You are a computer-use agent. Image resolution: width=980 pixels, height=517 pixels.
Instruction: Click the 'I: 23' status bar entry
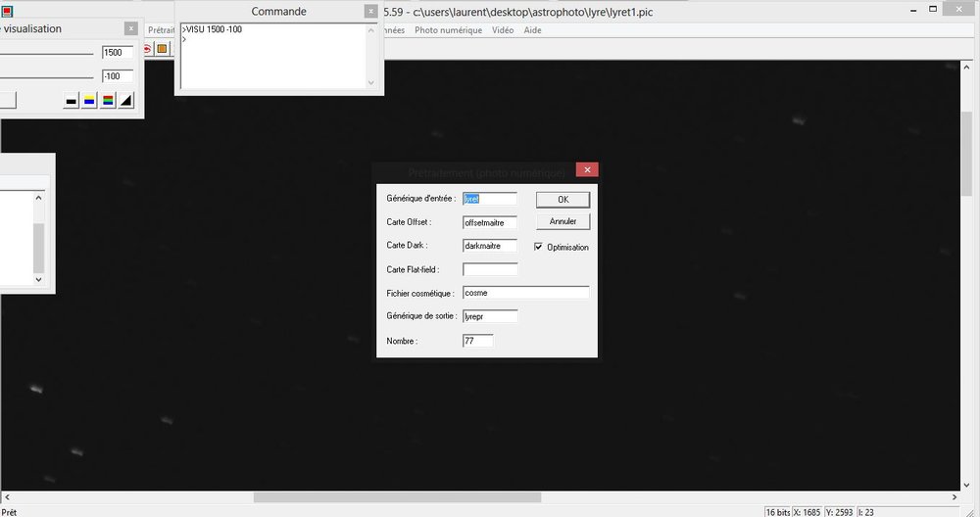[x=865, y=512]
